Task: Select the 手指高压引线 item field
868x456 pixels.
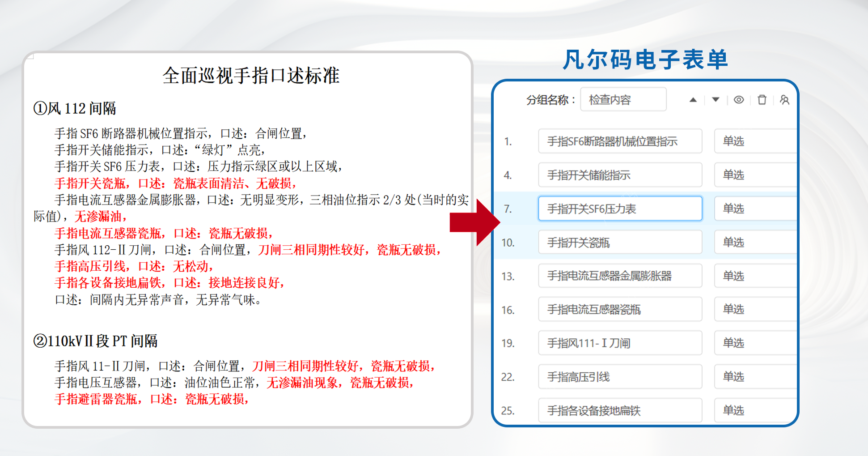Action: click(x=620, y=377)
